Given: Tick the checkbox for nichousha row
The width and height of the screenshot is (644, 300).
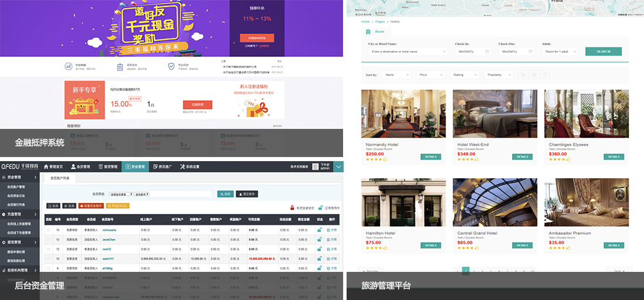Looking at the screenshot, I should click(x=49, y=230).
